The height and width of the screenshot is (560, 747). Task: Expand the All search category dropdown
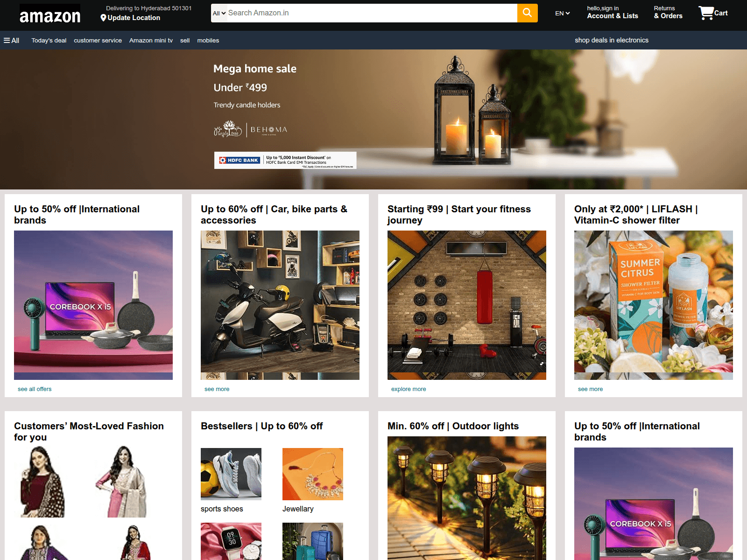click(x=219, y=13)
